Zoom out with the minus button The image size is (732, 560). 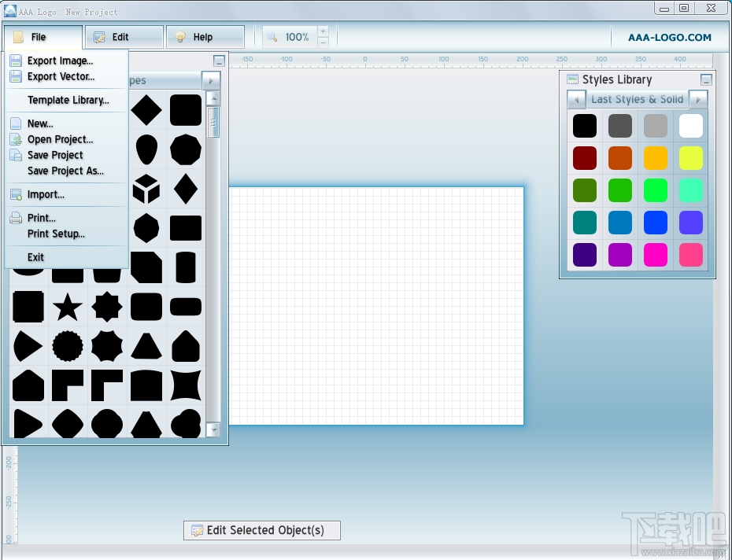tap(323, 42)
